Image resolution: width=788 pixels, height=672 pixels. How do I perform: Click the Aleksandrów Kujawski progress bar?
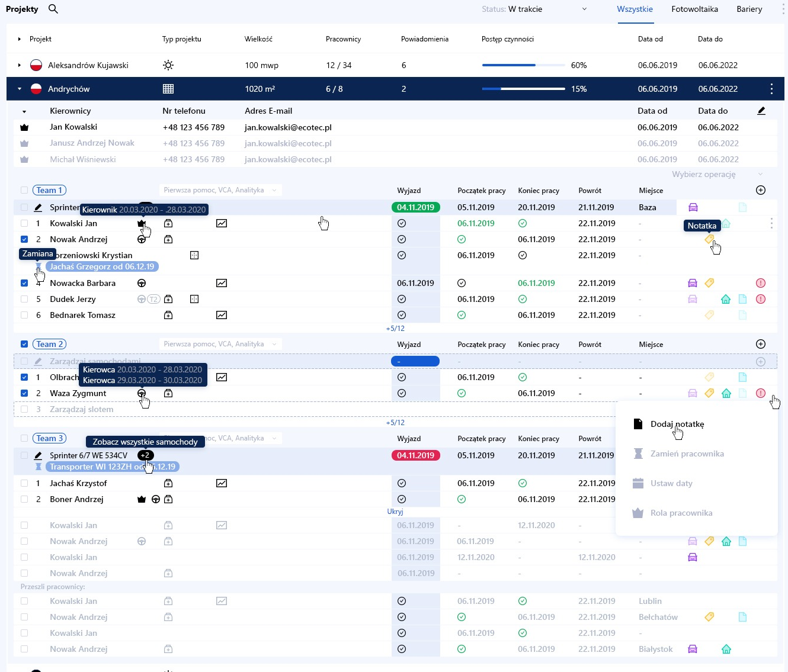coord(523,65)
